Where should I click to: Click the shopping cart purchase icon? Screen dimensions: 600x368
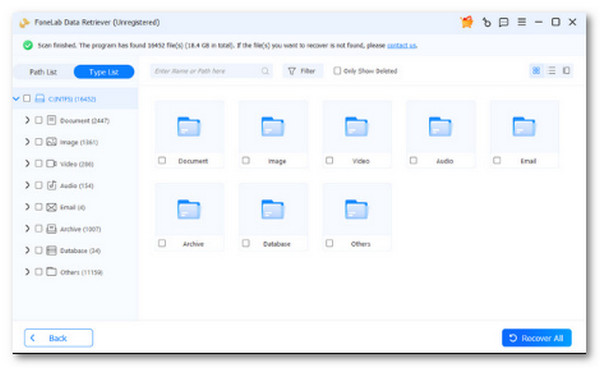tap(467, 22)
